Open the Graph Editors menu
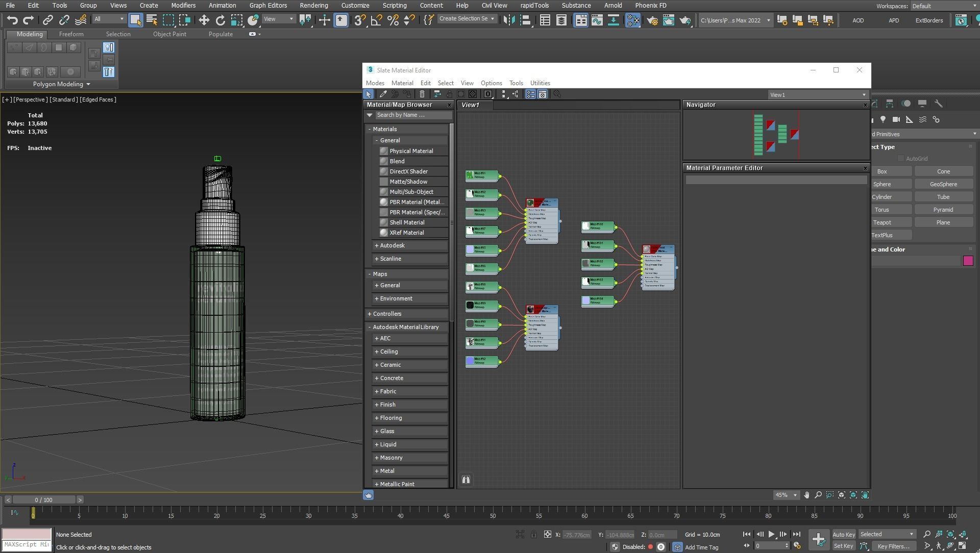The image size is (980, 553). (267, 6)
